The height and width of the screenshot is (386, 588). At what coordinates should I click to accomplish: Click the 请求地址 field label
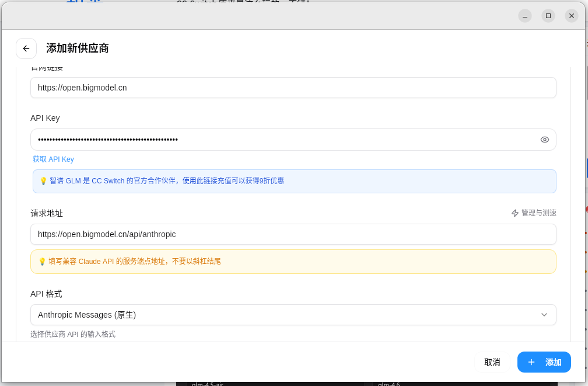47,214
